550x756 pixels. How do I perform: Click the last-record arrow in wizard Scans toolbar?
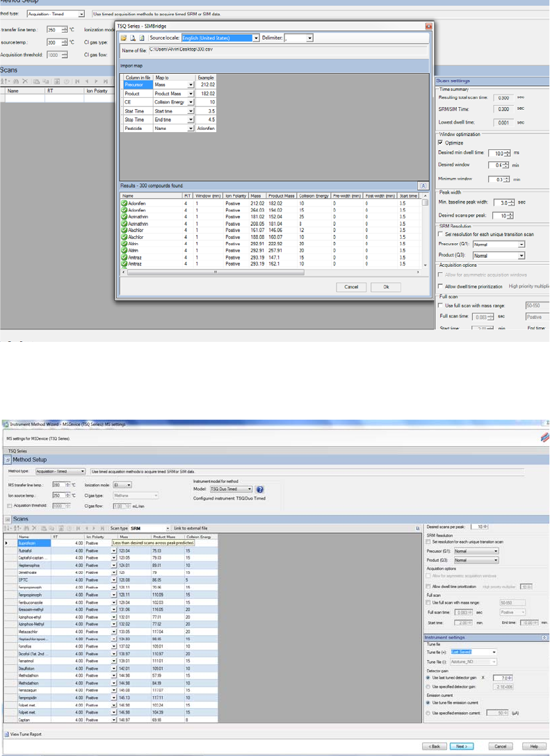click(x=102, y=528)
